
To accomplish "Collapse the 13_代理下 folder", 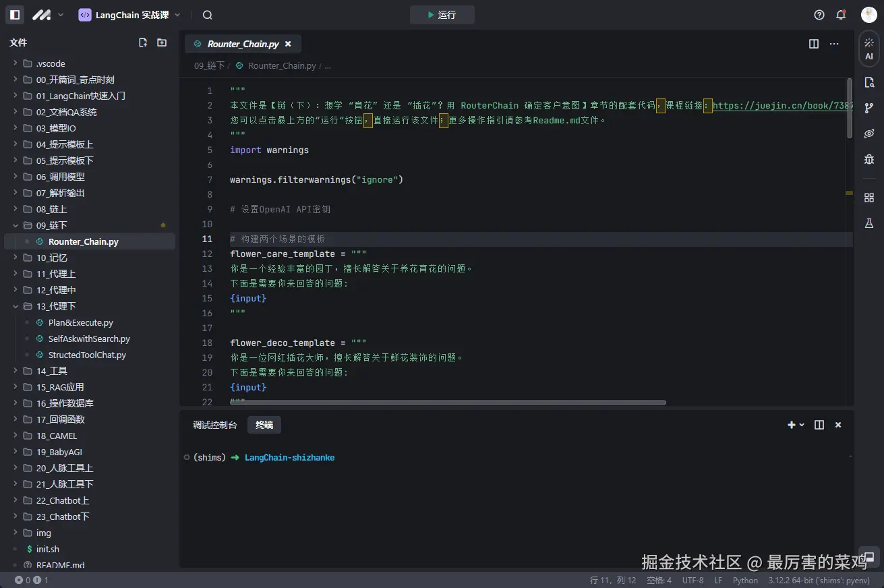I will pos(51,306).
